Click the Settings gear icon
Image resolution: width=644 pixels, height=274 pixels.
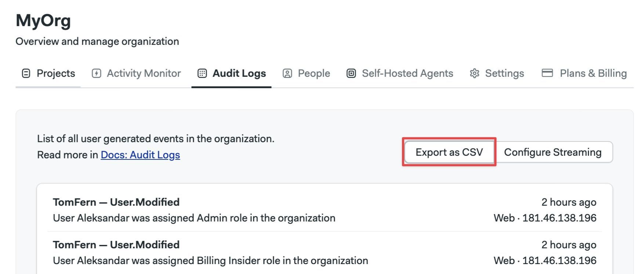[x=474, y=73]
